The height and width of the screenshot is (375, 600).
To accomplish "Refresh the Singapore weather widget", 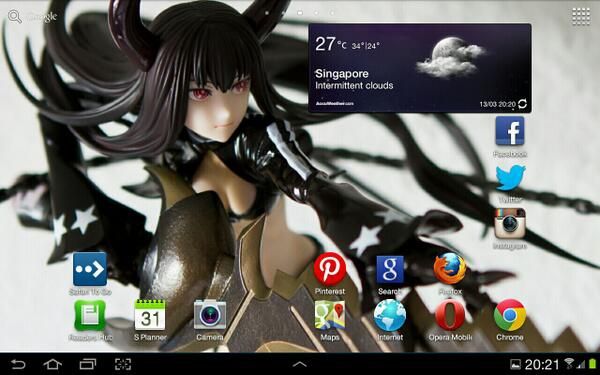I will click(x=522, y=104).
